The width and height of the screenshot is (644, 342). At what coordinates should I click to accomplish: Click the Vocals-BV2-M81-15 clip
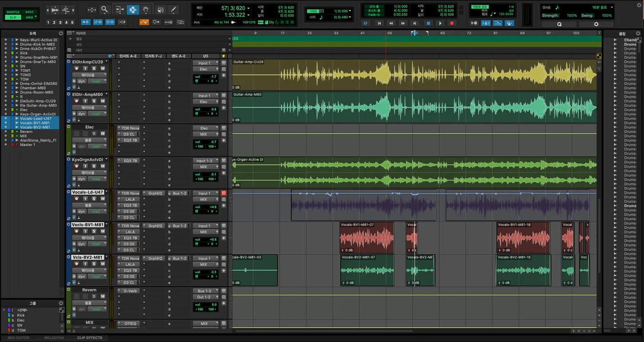pyautogui.click(x=523, y=270)
